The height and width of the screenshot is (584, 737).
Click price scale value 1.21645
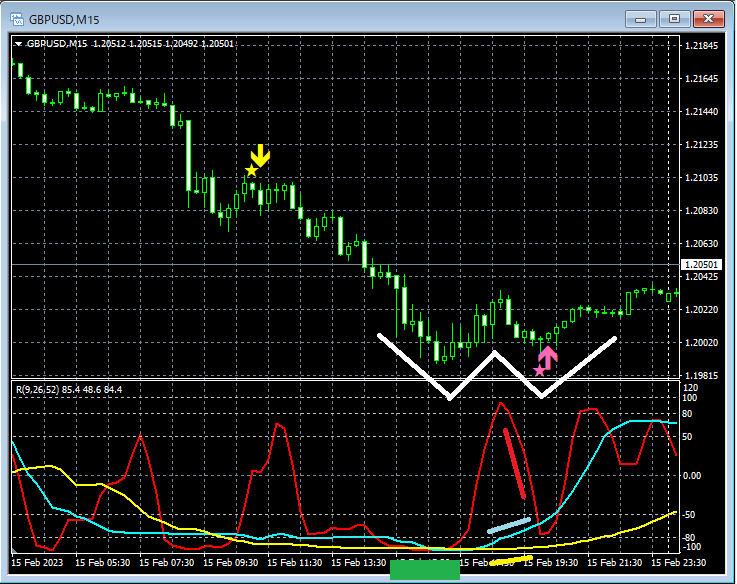tap(702, 79)
